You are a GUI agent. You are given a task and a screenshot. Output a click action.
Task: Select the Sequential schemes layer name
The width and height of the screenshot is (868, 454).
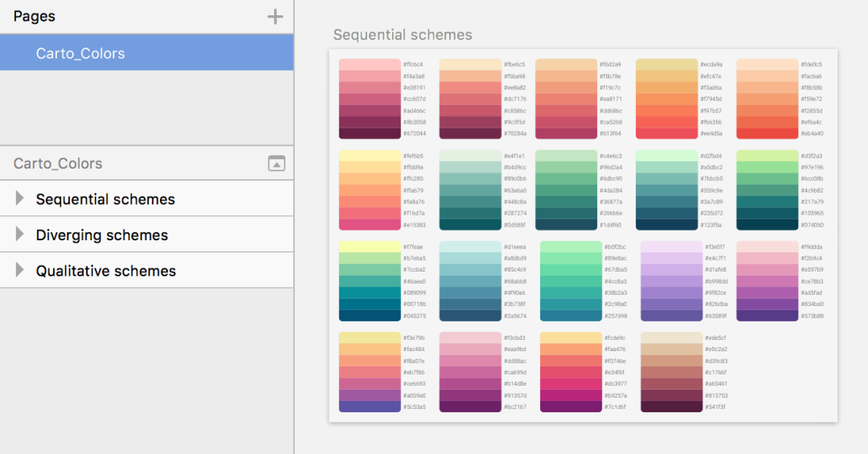tap(105, 199)
